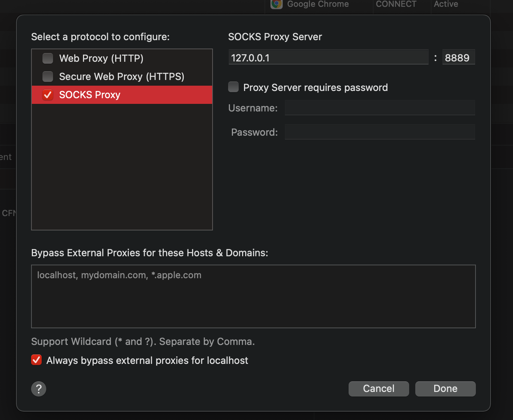Click the Active status label
The width and height of the screenshot is (513, 420).
point(446,4)
